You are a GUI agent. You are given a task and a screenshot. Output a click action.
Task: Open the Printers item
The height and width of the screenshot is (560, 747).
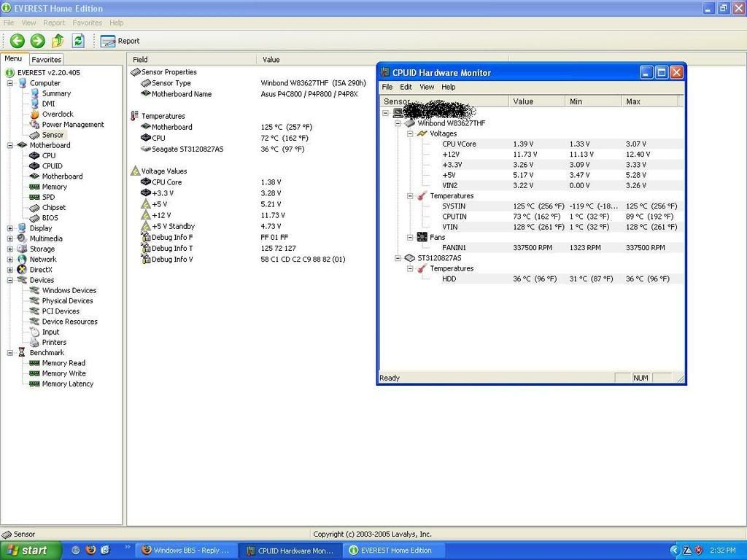click(54, 343)
